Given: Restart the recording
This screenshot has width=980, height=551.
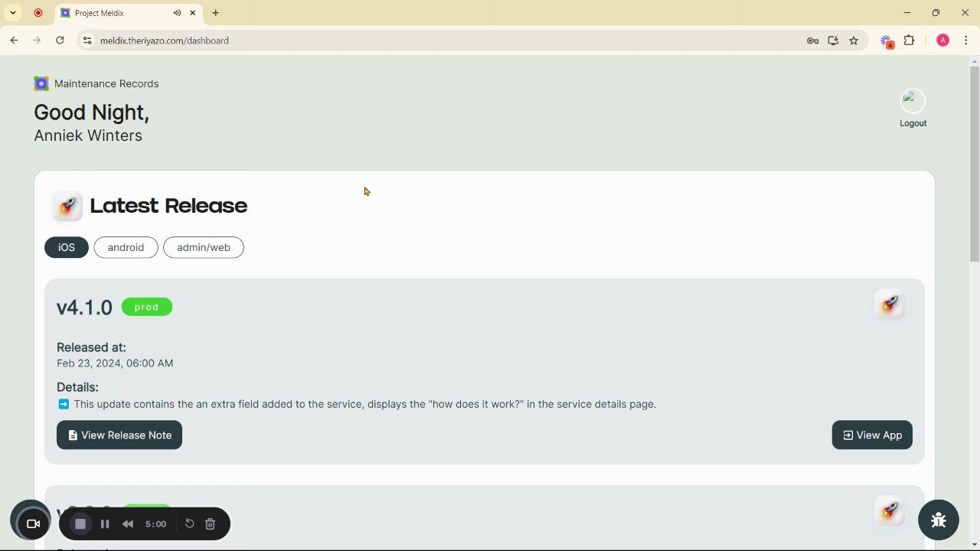Looking at the screenshot, I should click(x=189, y=523).
